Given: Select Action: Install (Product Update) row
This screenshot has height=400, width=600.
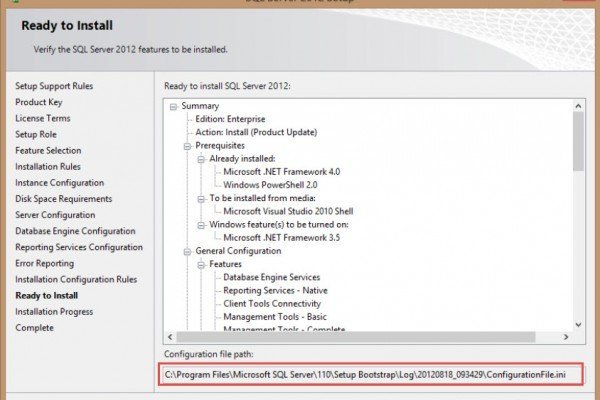Looking at the screenshot, I should click(x=256, y=132).
